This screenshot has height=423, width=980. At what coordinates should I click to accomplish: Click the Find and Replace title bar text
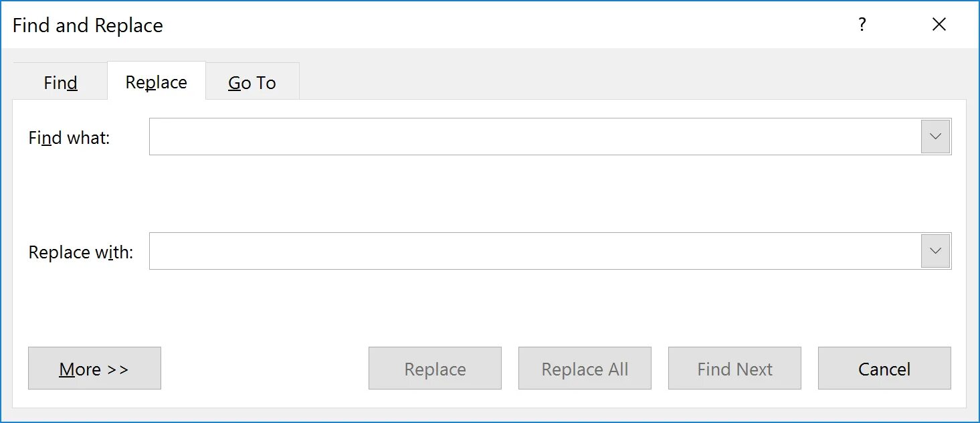tap(88, 25)
